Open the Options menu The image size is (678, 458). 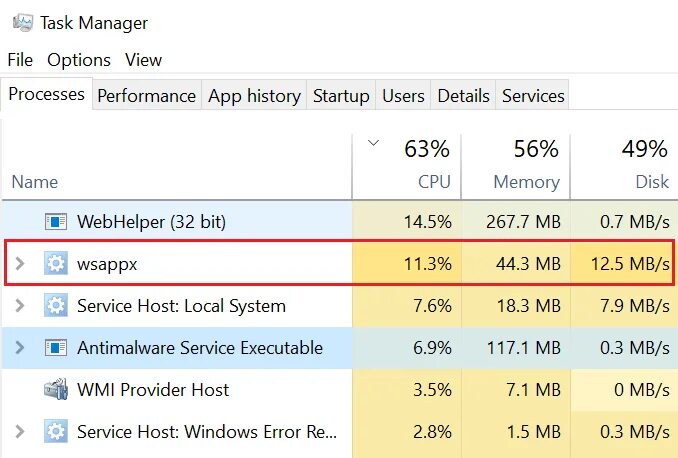pos(79,60)
